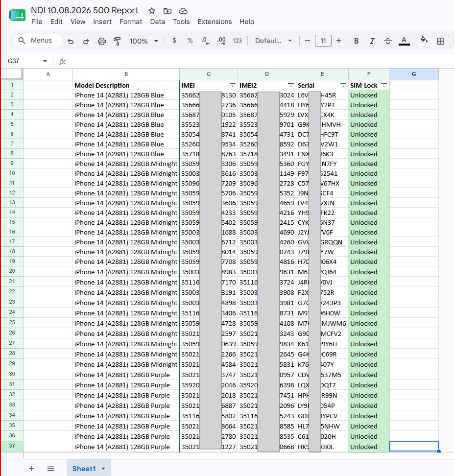The height and width of the screenshot is (476, 454).
Task: Open the Help menu
Action: click(x=247, y=22)
